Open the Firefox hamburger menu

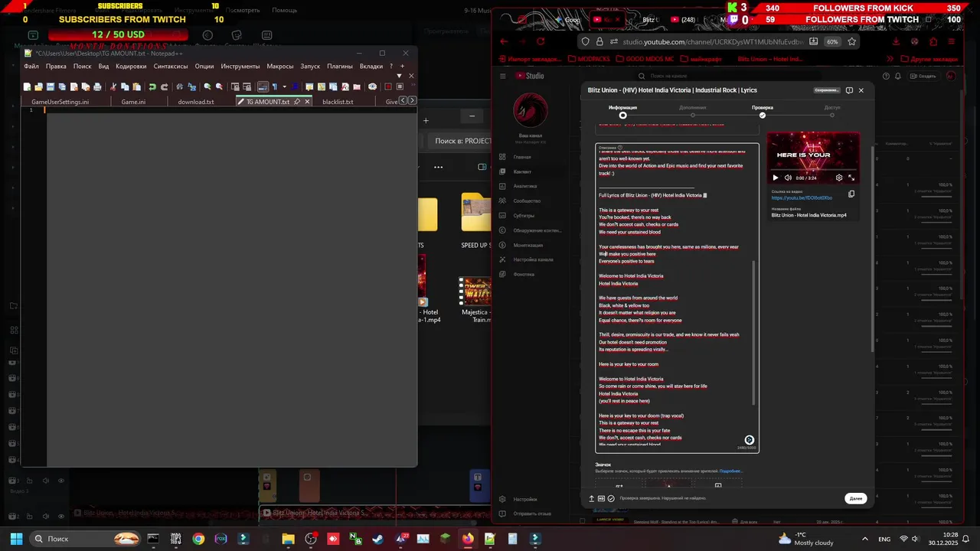[952, 41]
